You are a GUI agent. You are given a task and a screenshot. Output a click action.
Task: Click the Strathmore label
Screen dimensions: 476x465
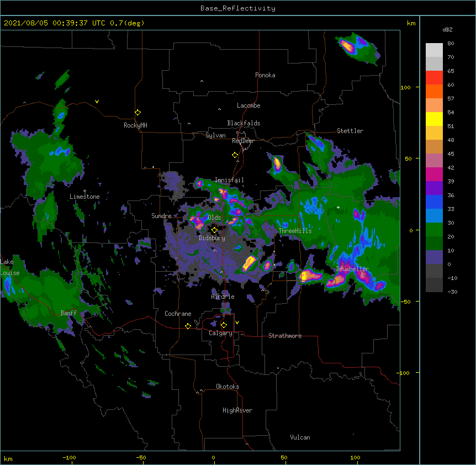(285, 336)
